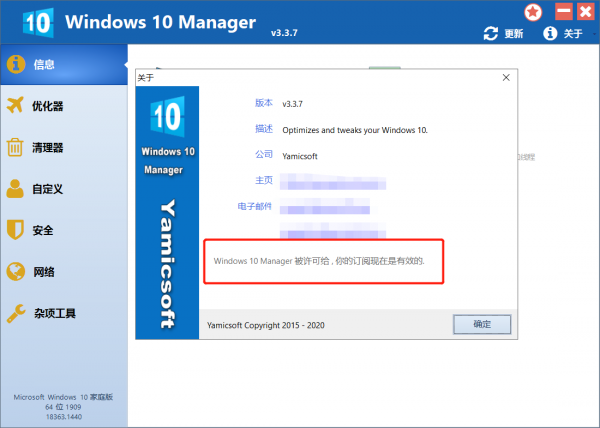
Task: Close the 关于 dialog with its X
Action: [x=508, y=76]
